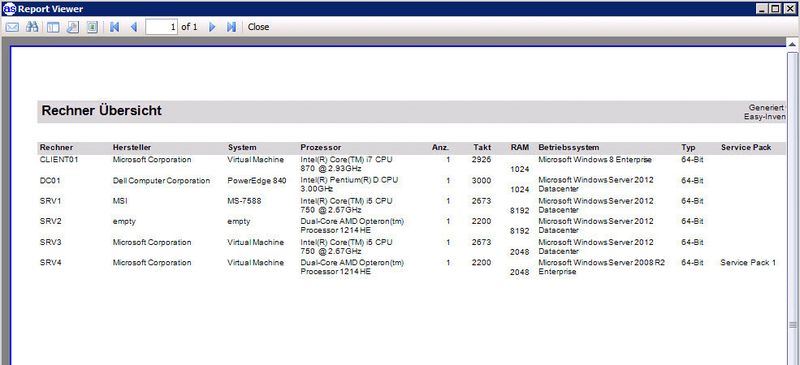
Task: Click the Close button in toolbar
Action: [258, 27]
